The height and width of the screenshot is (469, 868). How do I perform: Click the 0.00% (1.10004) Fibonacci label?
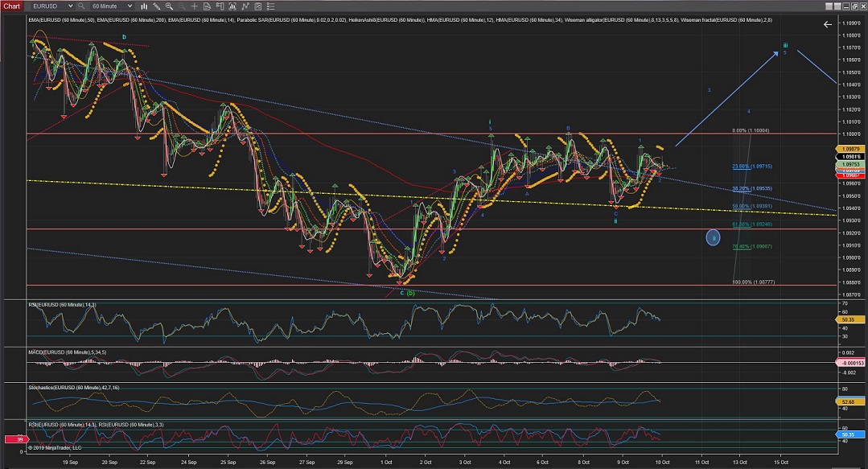(751, 130)
